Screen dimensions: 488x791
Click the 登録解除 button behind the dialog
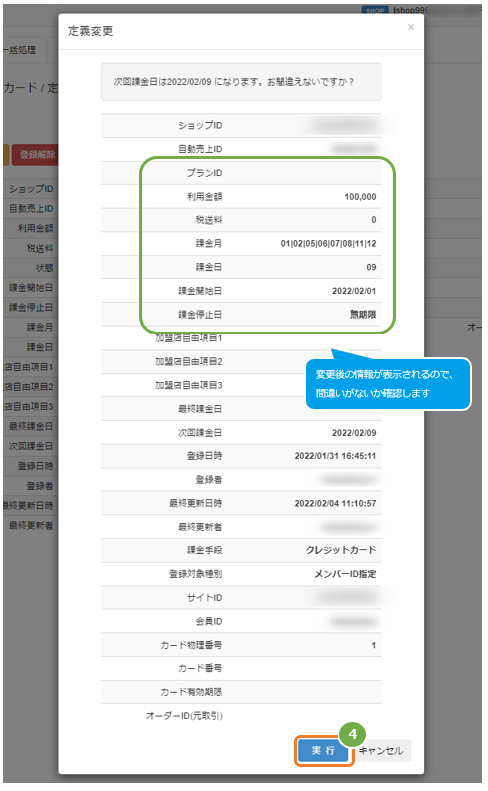point(36,154)
